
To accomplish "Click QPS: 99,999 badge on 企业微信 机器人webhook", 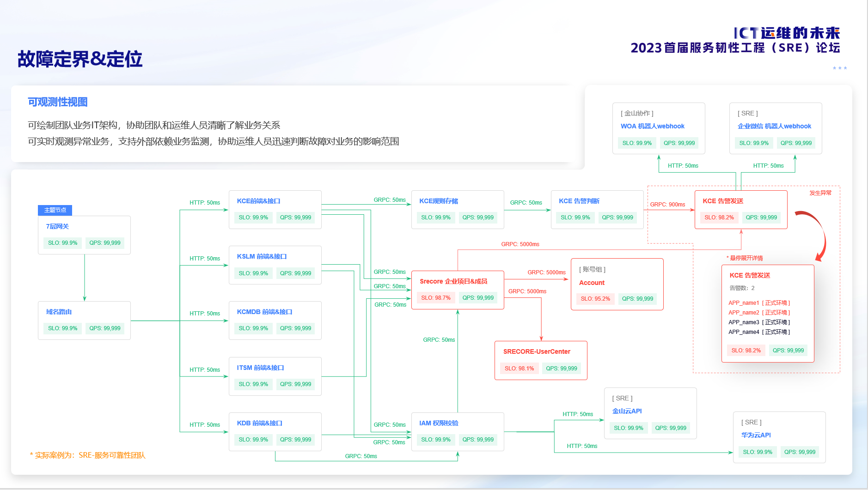I will click(796, 143).
